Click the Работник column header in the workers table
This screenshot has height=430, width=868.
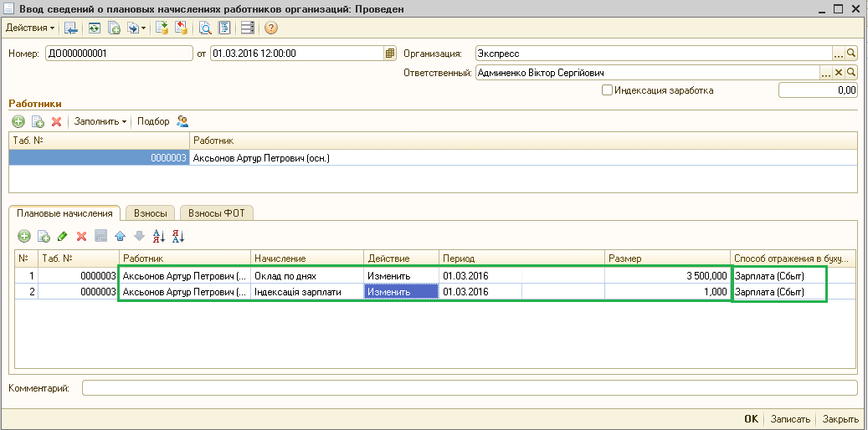(x=523, y=141)
